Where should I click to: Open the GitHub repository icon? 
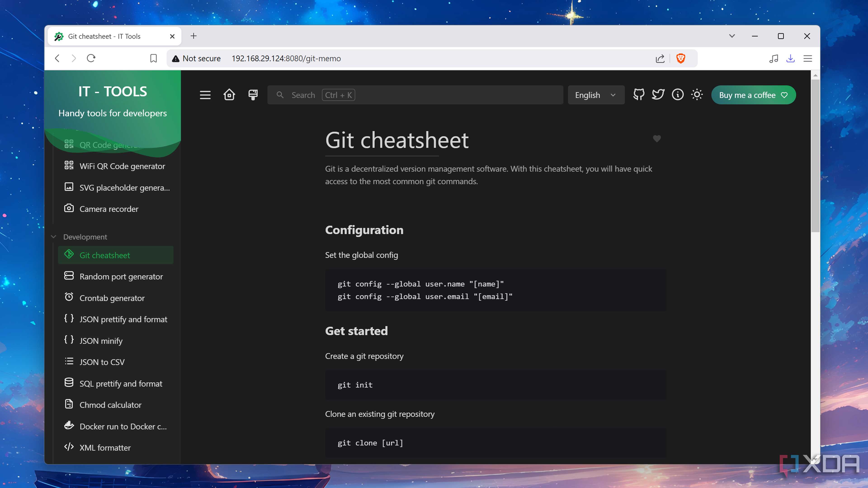[x=639, y=95]
